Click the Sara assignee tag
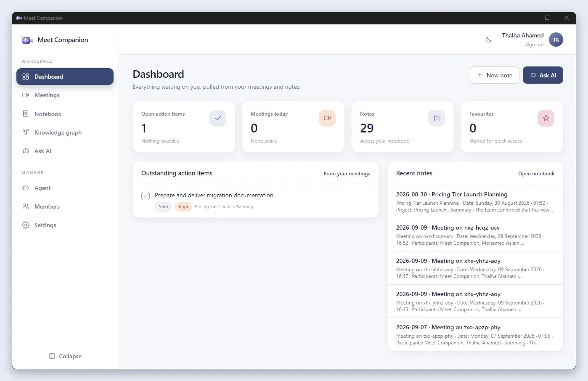This screenshot has height=381, width=588. click(x=163, y=206)
